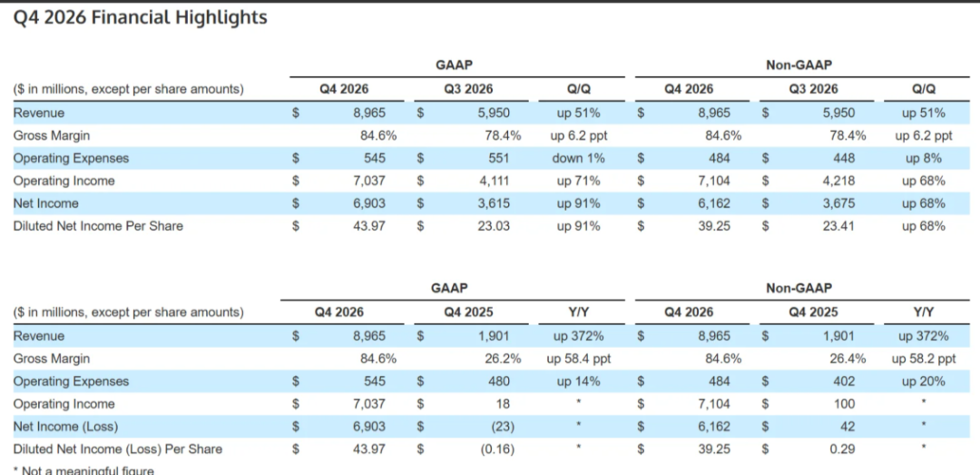Click the 'Not a meaningful figure' footnote
Screen dimensions: 980x475
83,470
